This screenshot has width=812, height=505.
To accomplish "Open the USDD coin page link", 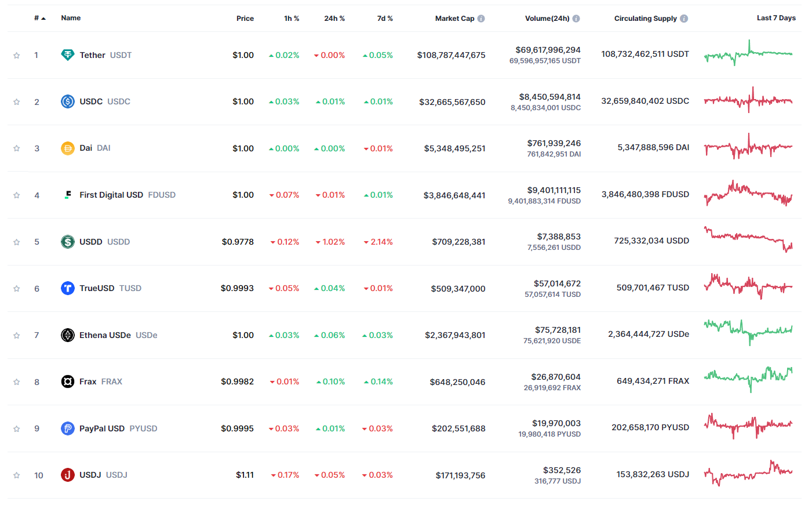I will [x=105, y=242].
